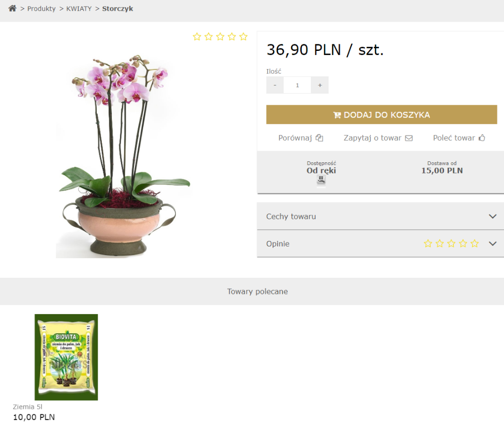Increase the quantity with the plus button
Image resolution: width=504 pixels, height=435 pixels.
pyautogui.click(x=320, y=85)
